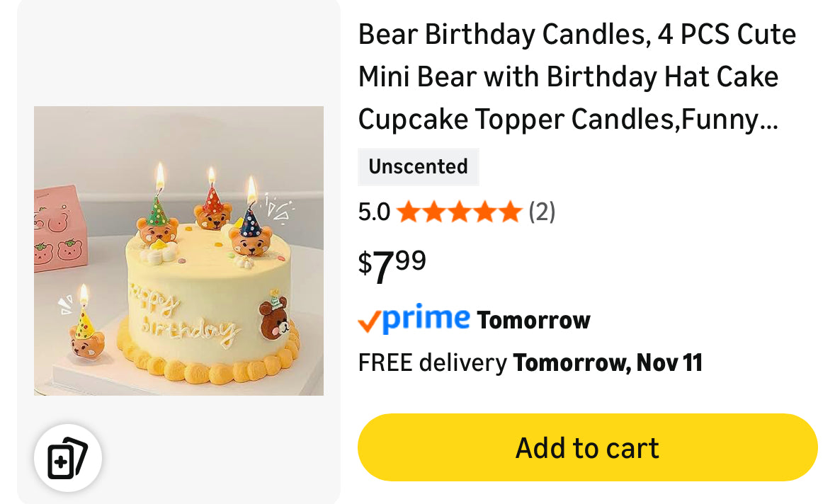Click the 5.0 rating number
Screen dimensions: 835x504
point(373,212)
